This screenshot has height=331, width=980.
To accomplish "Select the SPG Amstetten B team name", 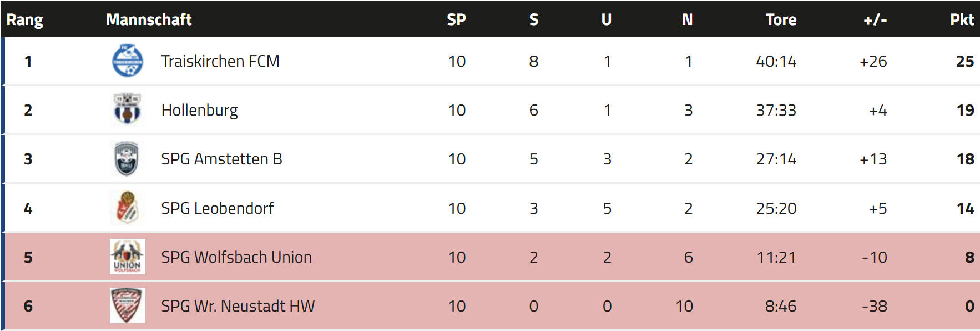I will pyautogui.click(x=221, y=159).
